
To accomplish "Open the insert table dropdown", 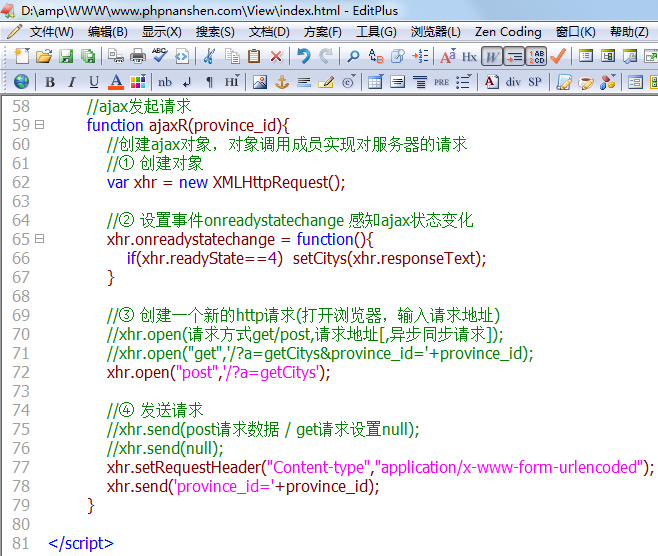I will click(375, 82).
